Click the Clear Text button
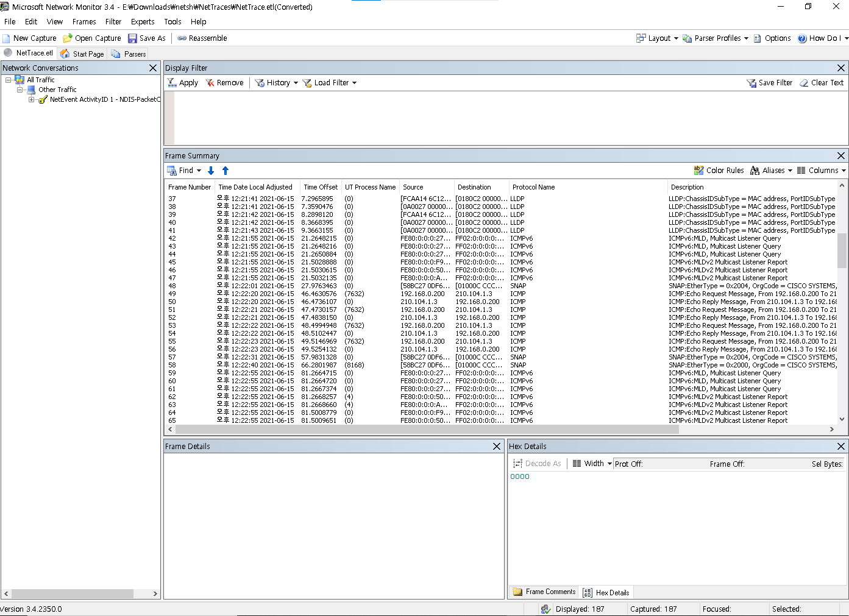 (x=822, y=82)
